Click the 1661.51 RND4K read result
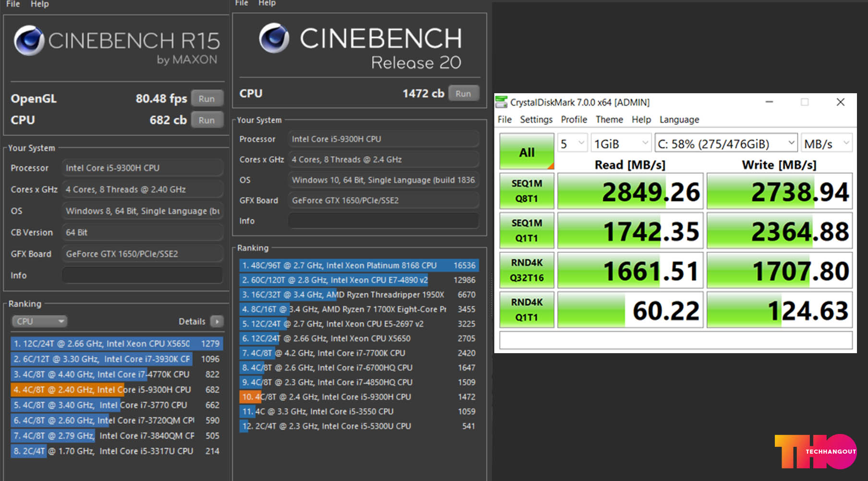The image size is (868, 481). 630,271
